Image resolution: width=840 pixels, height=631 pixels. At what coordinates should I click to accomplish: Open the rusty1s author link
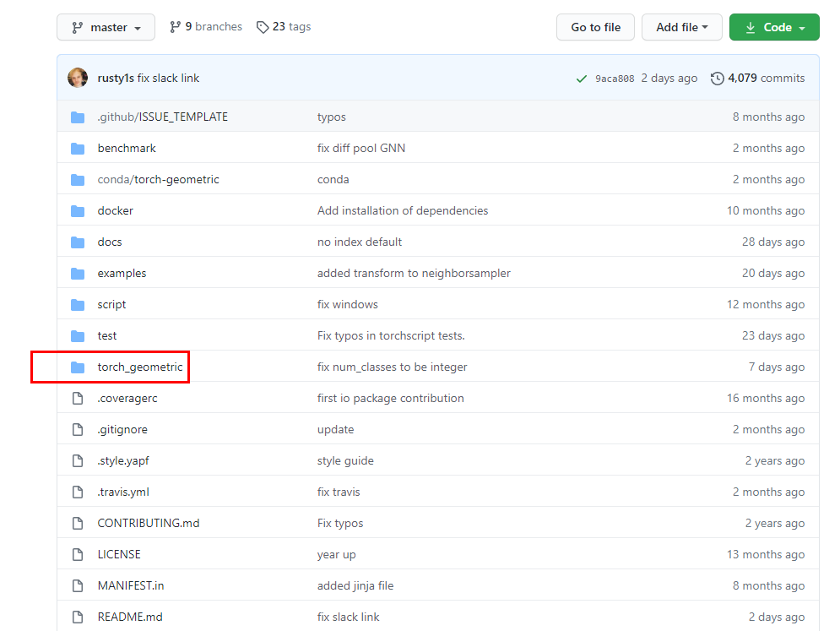click(x=116, y=79)
